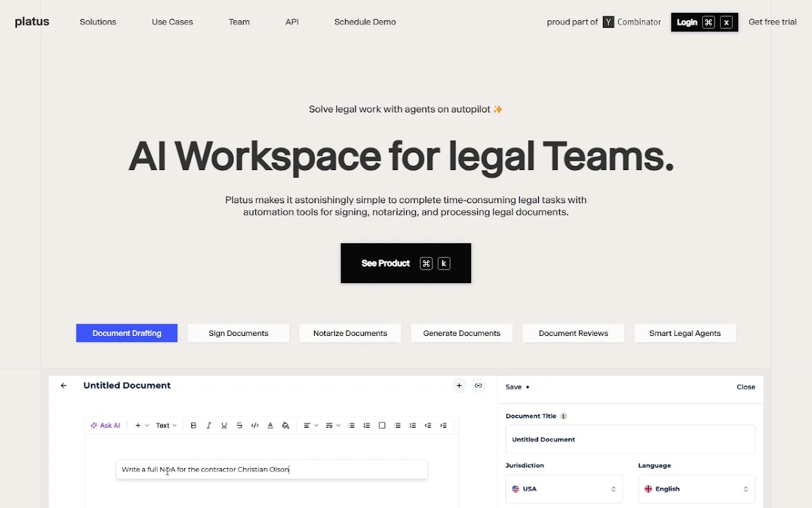
Task: Toggle italic formatting
Action: click(208, 425)
